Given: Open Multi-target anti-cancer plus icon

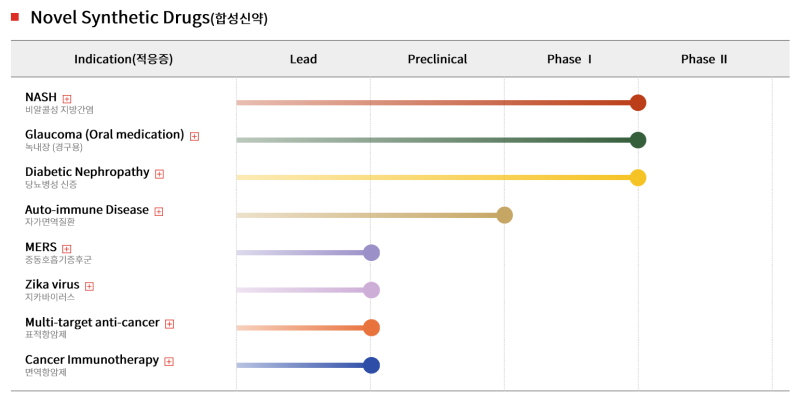Looking at the screenshot, I should [x=169, y=324].
